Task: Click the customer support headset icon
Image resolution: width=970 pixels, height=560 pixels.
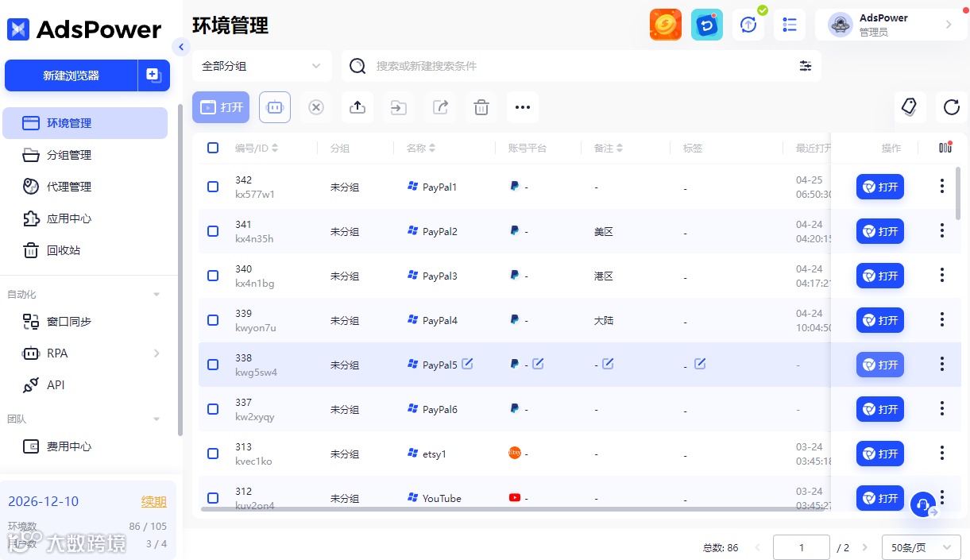Action: point(923,504)
